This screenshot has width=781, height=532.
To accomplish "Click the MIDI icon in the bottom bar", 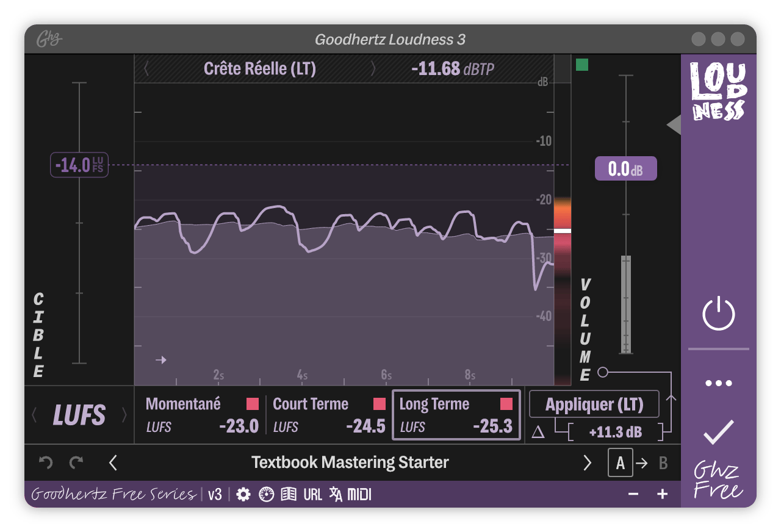I will click(x=359, y=494).
